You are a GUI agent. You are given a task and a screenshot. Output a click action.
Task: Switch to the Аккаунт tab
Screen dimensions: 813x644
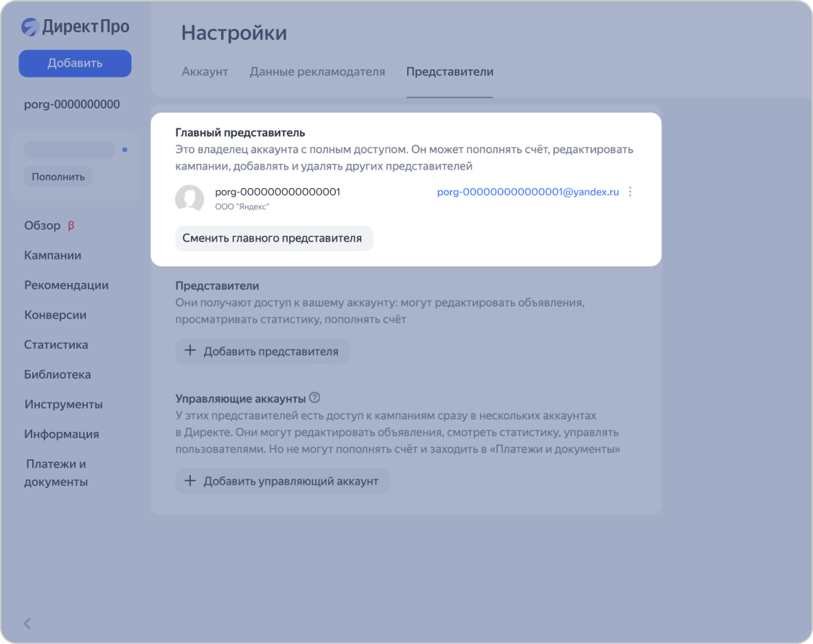point(205,71)
